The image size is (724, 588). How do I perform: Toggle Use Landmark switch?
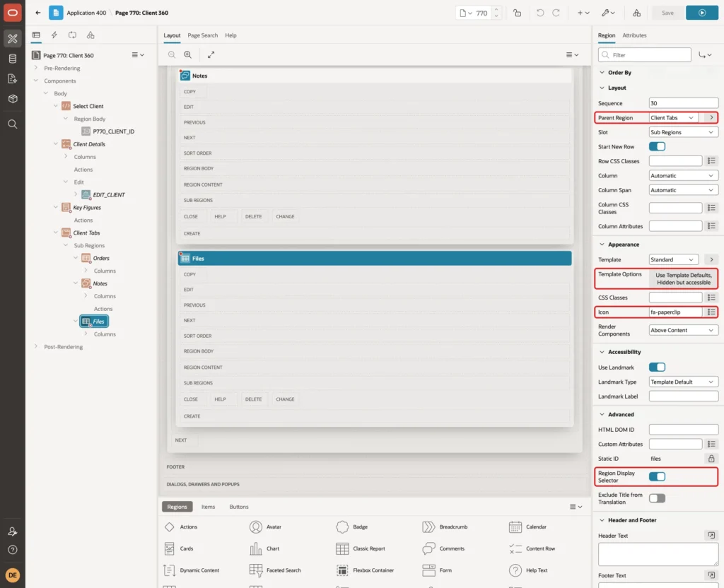(657, 367)
